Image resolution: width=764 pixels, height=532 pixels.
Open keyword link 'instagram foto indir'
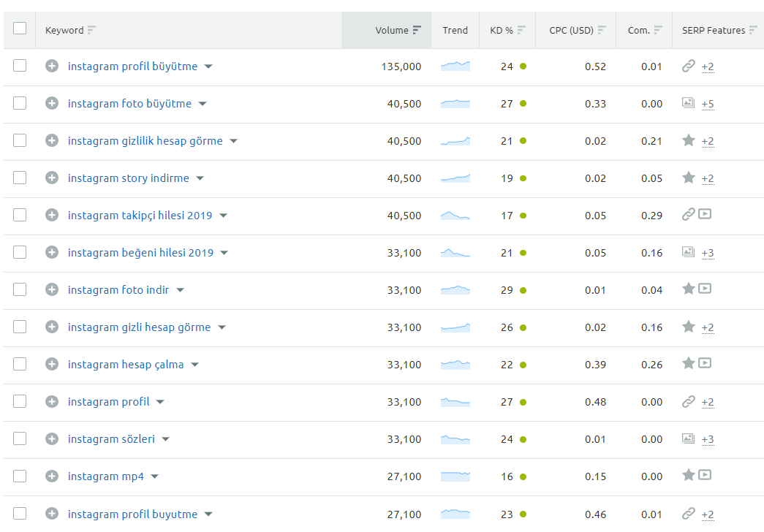[x=118, y=290]
